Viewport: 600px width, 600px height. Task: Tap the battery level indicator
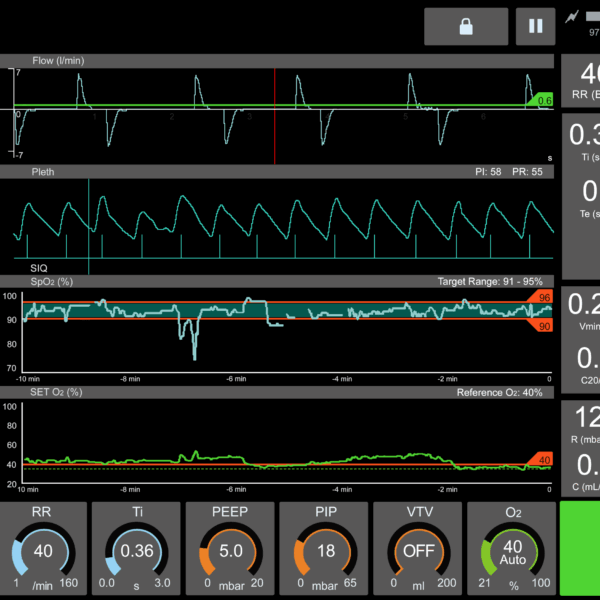point(592,17)
